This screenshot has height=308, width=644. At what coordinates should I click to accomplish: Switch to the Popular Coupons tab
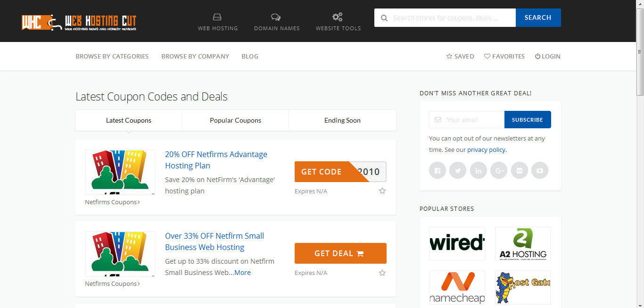pyautogui.click(x=235, y=120)
